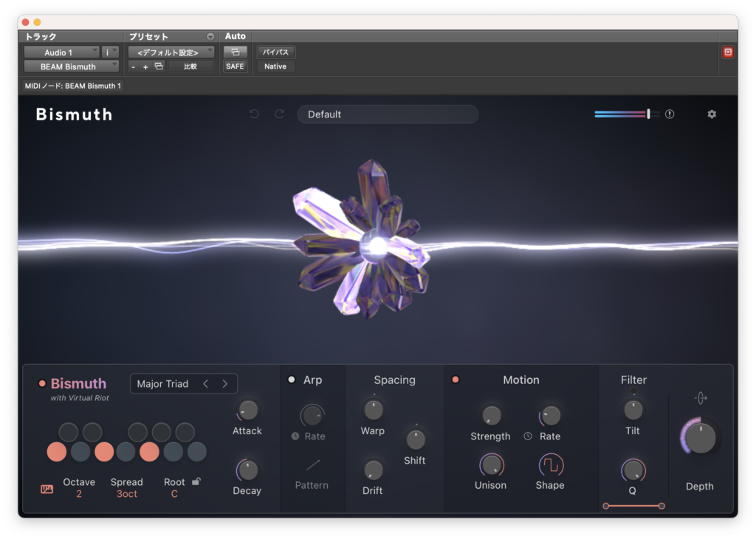Click the 比較 compare button

click(190, 66)
